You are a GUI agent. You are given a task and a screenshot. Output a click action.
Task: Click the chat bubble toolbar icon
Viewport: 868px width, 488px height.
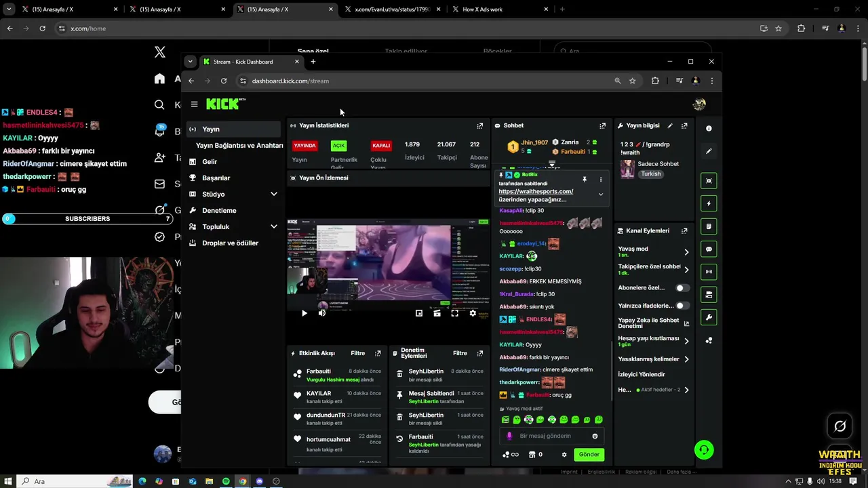709,249
